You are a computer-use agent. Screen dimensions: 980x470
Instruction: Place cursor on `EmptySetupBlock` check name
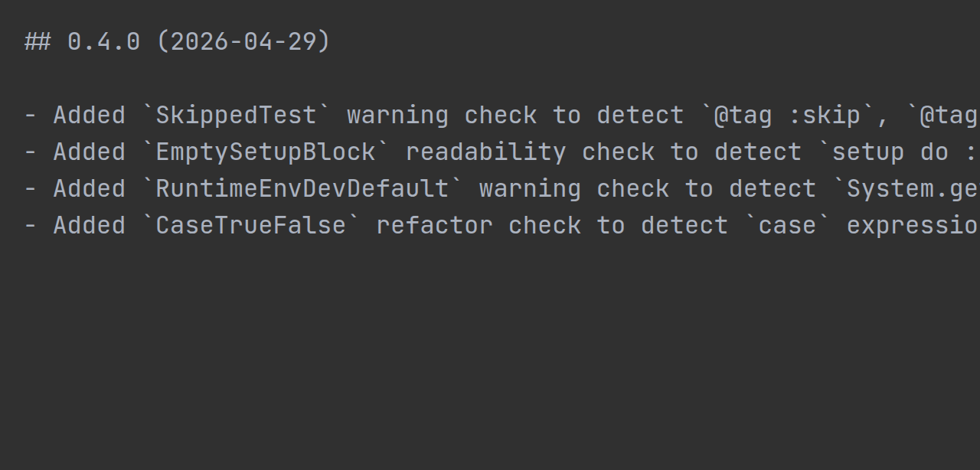266,152
